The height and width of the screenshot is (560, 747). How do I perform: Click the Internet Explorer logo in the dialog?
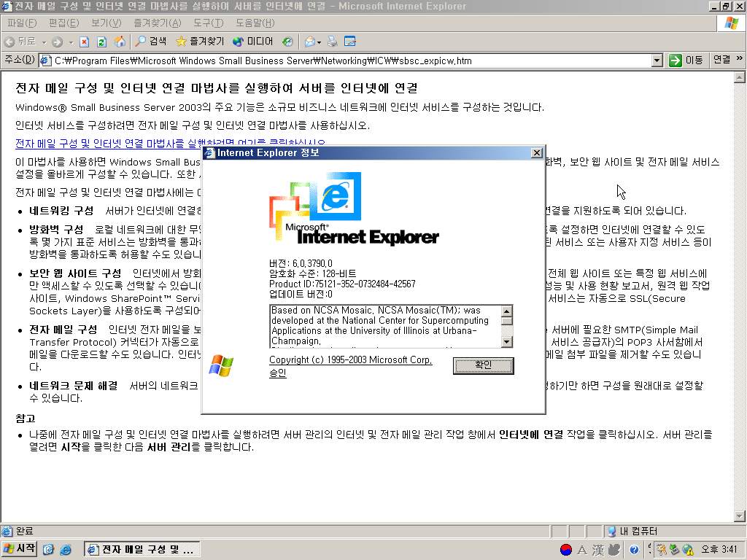pyautogui.click(x=354, y=209)
